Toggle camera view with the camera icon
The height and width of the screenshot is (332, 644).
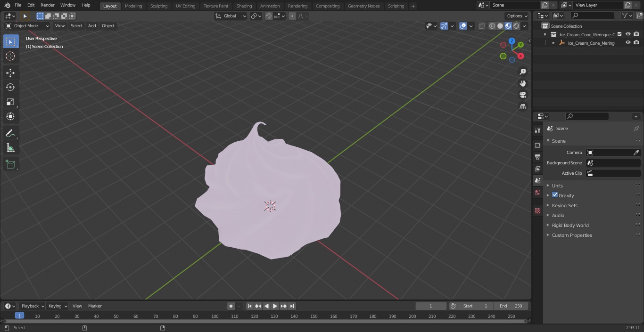[x=523, y=95]
